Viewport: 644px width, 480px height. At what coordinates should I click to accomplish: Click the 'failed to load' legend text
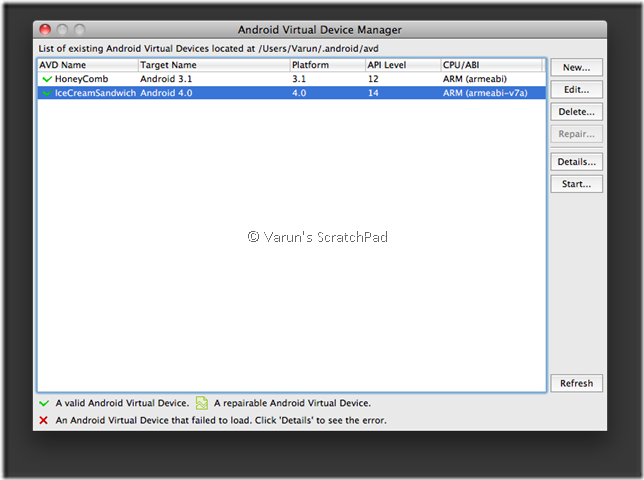(x=221, y=420)
